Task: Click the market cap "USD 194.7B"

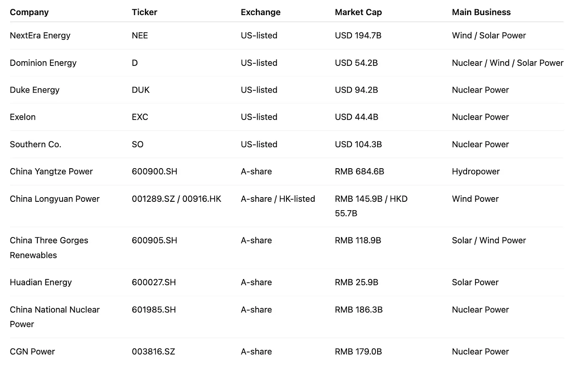Action: [x=358, y=36]
